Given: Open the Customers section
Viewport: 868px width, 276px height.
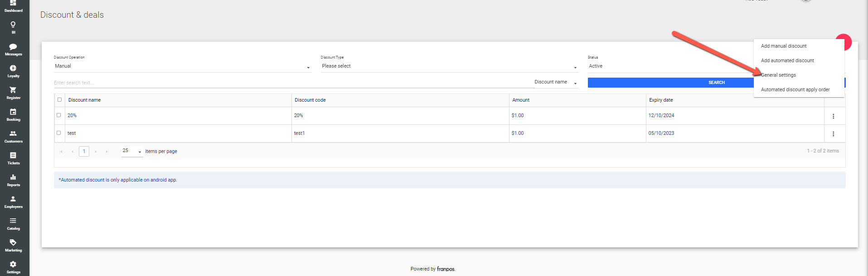Looking at the screenshot, I should 13,137.
